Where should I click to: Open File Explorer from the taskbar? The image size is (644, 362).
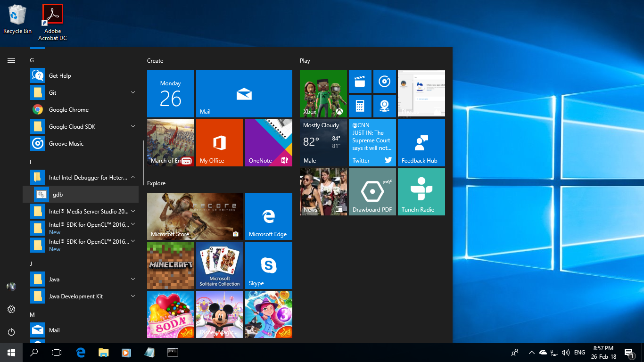click(104, 353)
